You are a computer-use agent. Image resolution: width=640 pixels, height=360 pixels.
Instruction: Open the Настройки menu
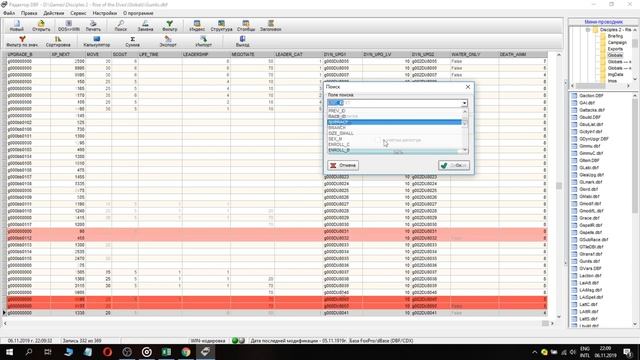104,13
